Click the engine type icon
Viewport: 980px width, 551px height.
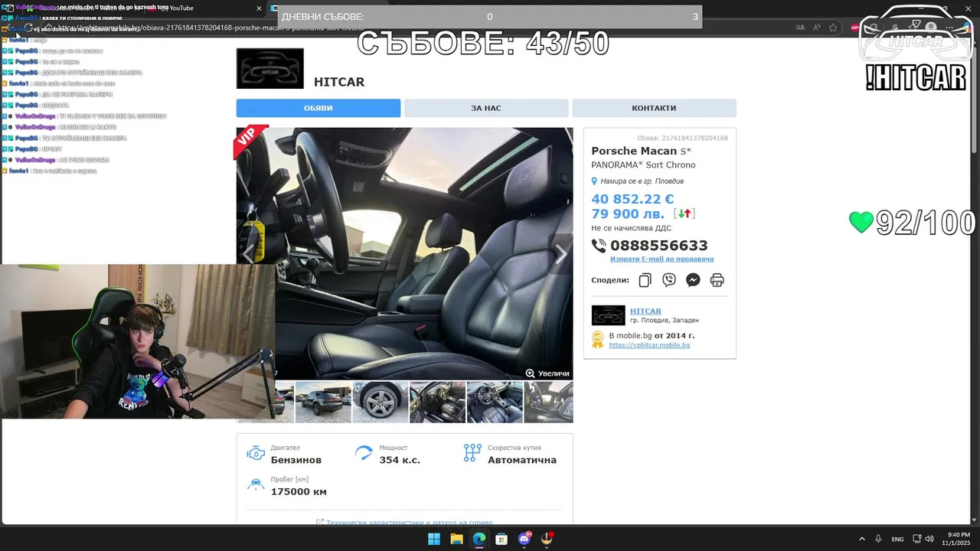pos(256,453)
